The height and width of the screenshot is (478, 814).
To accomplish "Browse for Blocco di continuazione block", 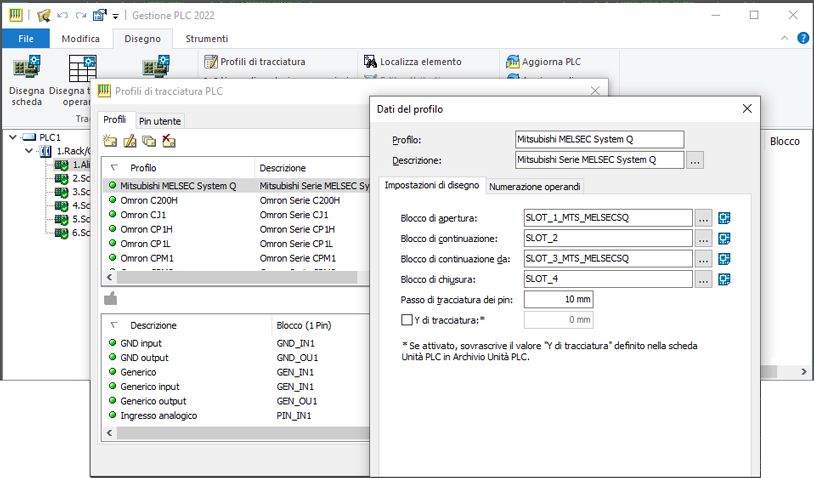I will [704, 238].
